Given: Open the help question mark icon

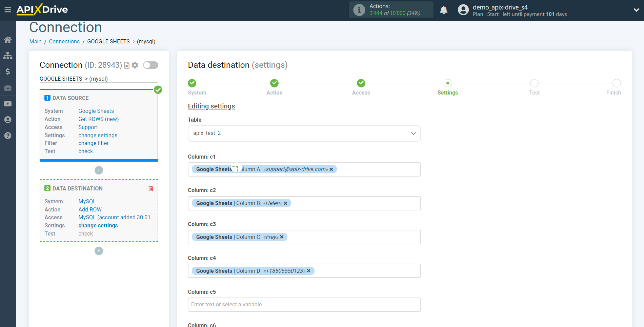Looking at the screenshot, I should 8,136.
